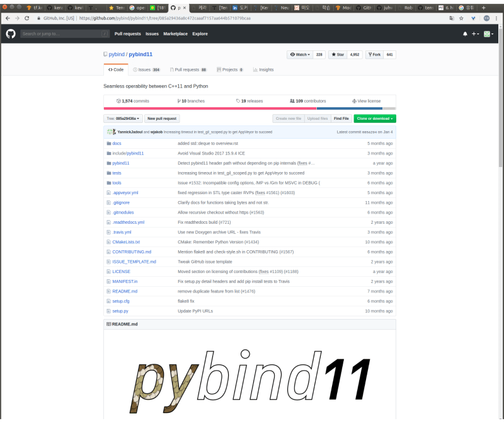Image resolution: width=504 pixels, height=423 pixels.
Task: Open the plus create-new dropdown menu
Action: point(474,33)
